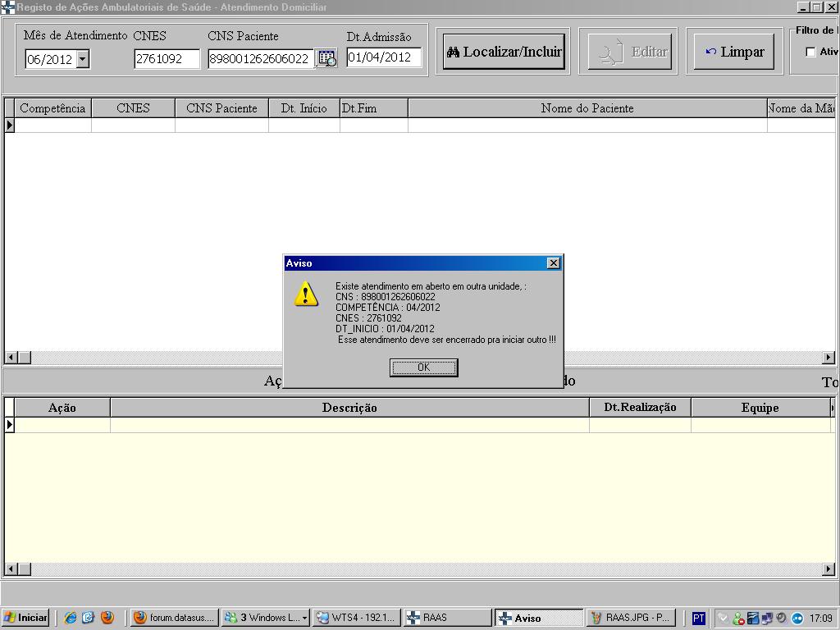Click the Limpar button
Viewport: 840px width, 630px height.
tap(733, 52)
